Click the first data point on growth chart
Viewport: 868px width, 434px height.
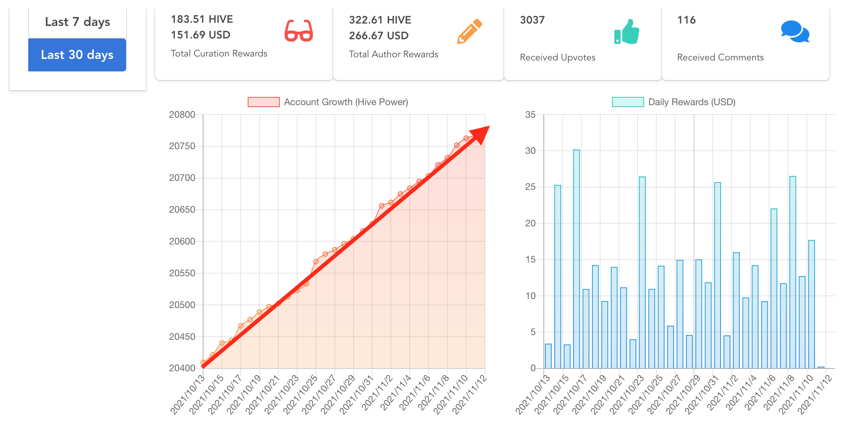[x=203, y=362]
